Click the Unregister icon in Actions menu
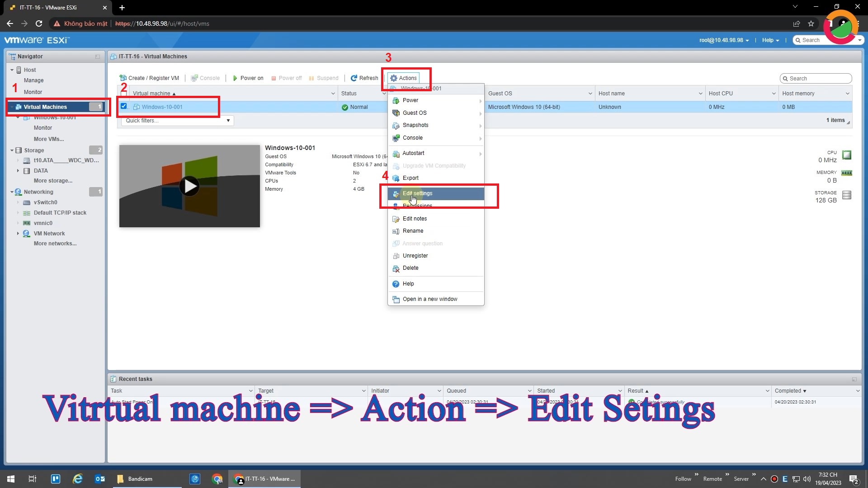This screenshot has width=868, height=488. coord(396,255)
